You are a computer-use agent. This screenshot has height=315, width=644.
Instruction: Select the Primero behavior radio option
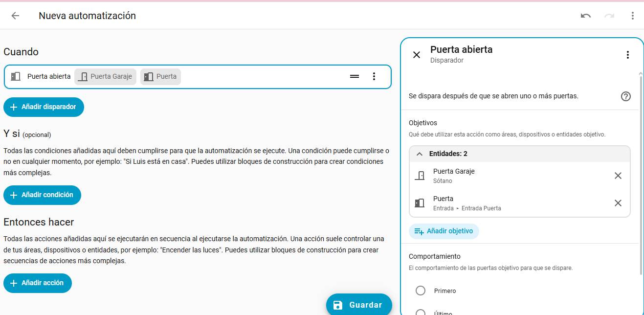(x=421, y=291)
